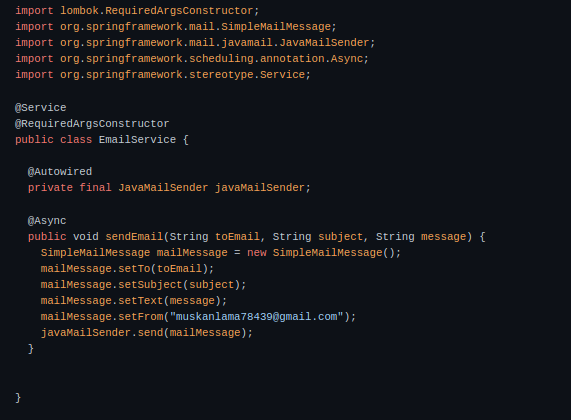Place cursor on EmailService class name

[x=137, y=140]
